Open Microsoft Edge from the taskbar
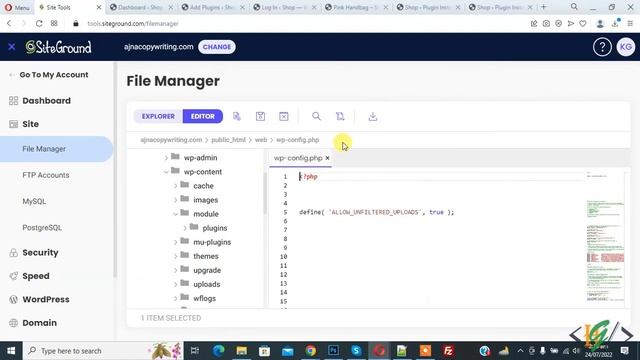This screenshot has width=640, height=360. click(x=218, y=351)
